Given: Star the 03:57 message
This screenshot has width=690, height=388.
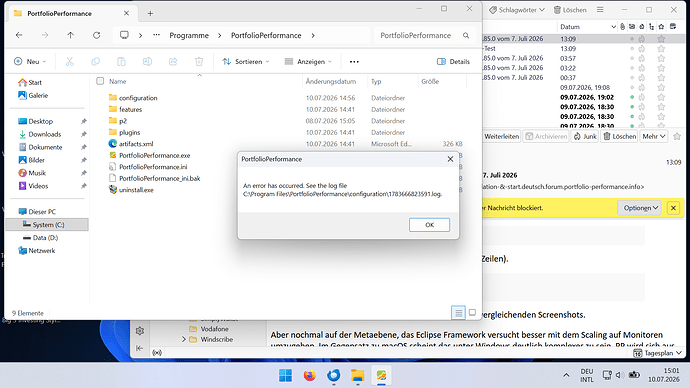Looking at the screenshot, I should click(x=661, y=58).
